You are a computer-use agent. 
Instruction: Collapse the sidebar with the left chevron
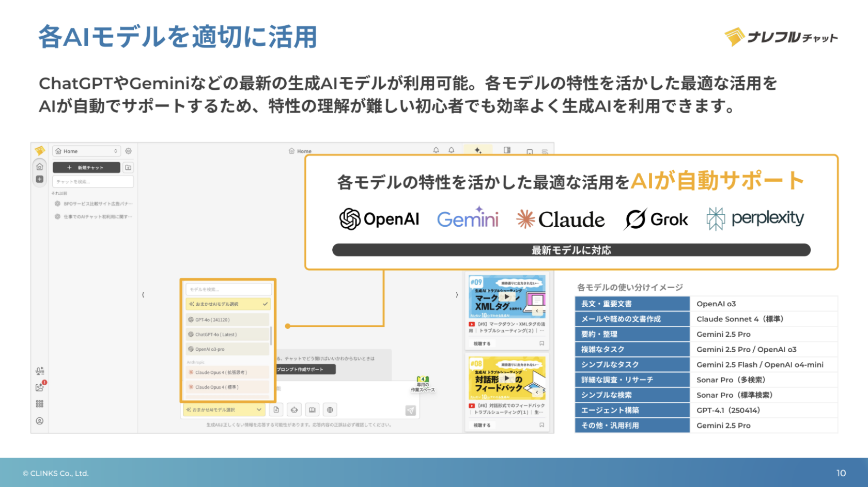tap(143, 295)
